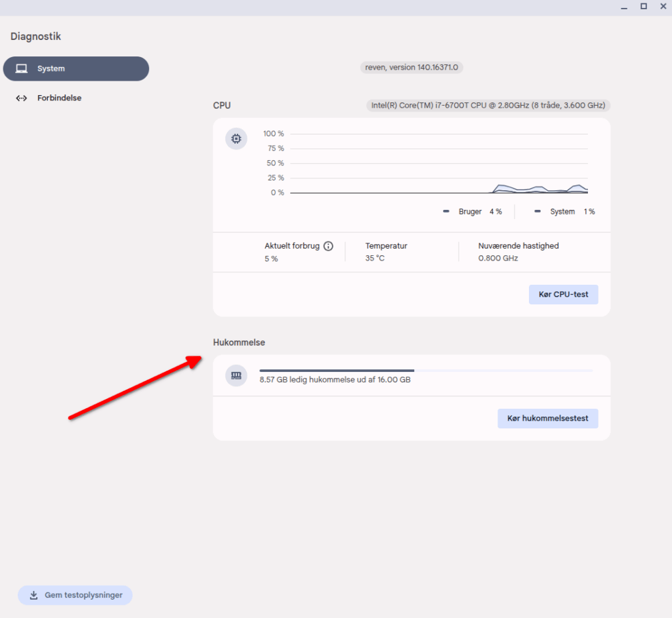Click the Forbindelse connection arrows icon
672x618 pixels.
[22, 98]
